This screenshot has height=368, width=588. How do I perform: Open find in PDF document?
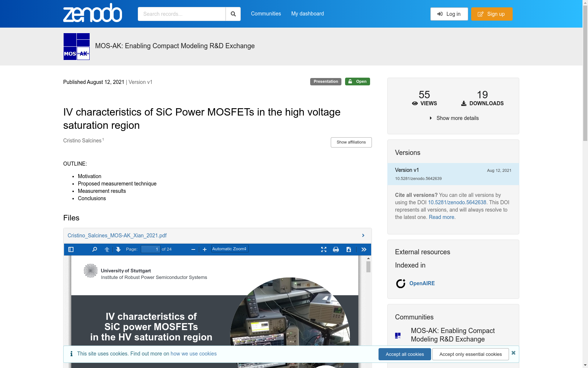94,250
